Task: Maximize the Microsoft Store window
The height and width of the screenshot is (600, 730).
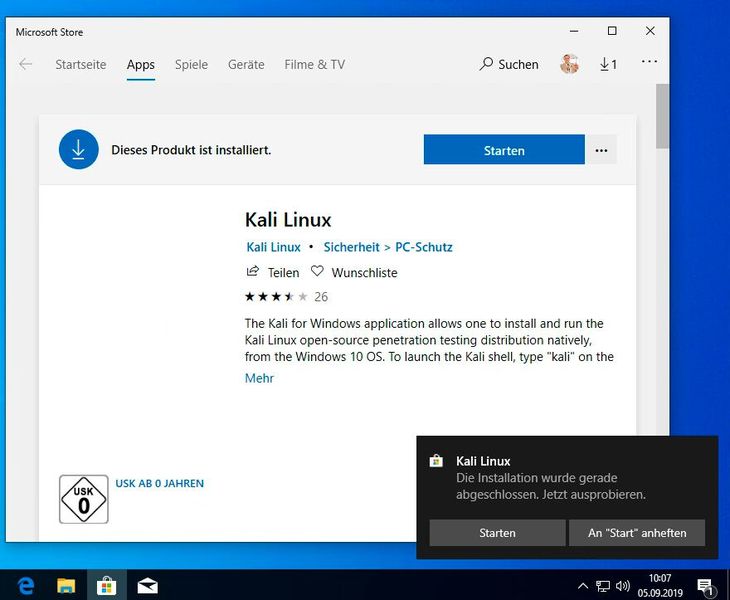Action: tap(612, 31)
